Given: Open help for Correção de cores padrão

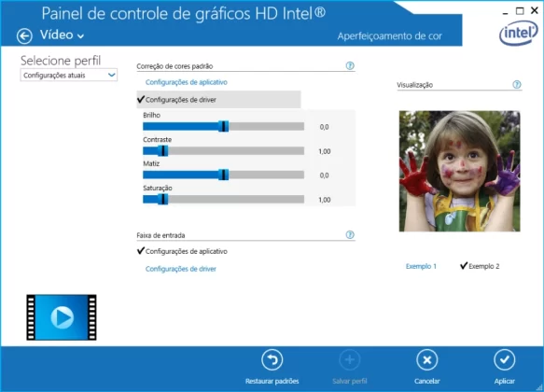Looking at the screenshot, I should [x=350, y=65].
